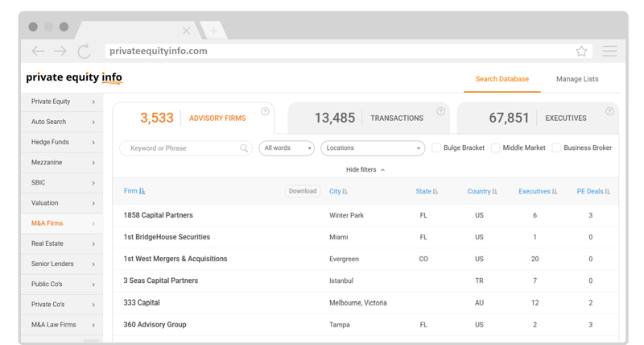
Task: Click sort icon next to Country header
Action: (x=495, y=192)
